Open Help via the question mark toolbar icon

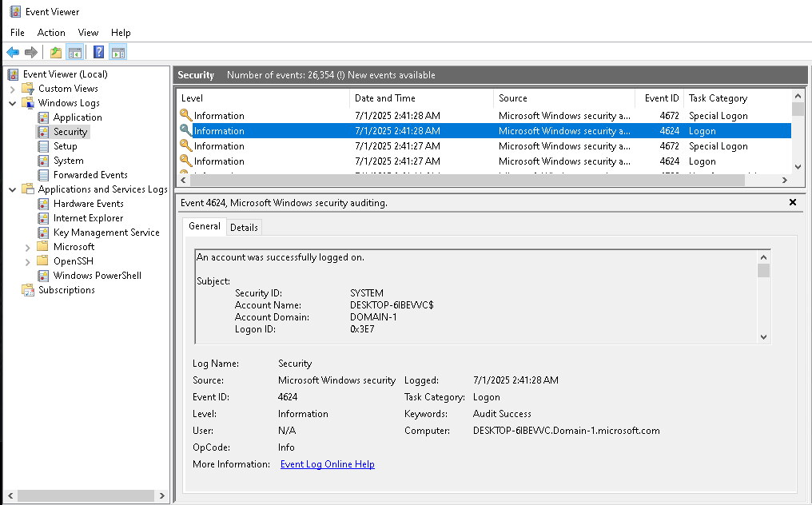(x=98, y=52)
